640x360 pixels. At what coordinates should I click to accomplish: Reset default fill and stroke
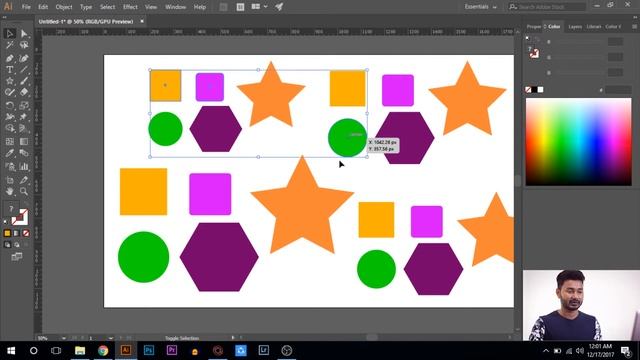5,222
